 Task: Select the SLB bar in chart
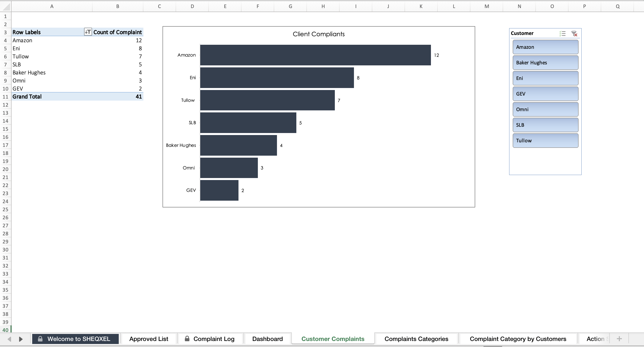coord(248,123)
